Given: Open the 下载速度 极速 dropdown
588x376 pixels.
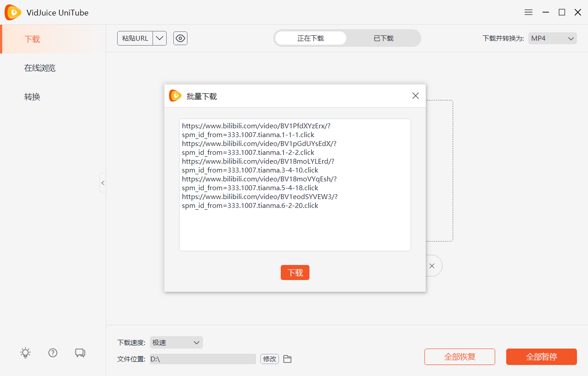Looking at the screenshot, I should pyautogui.click(x=176, y=342).
